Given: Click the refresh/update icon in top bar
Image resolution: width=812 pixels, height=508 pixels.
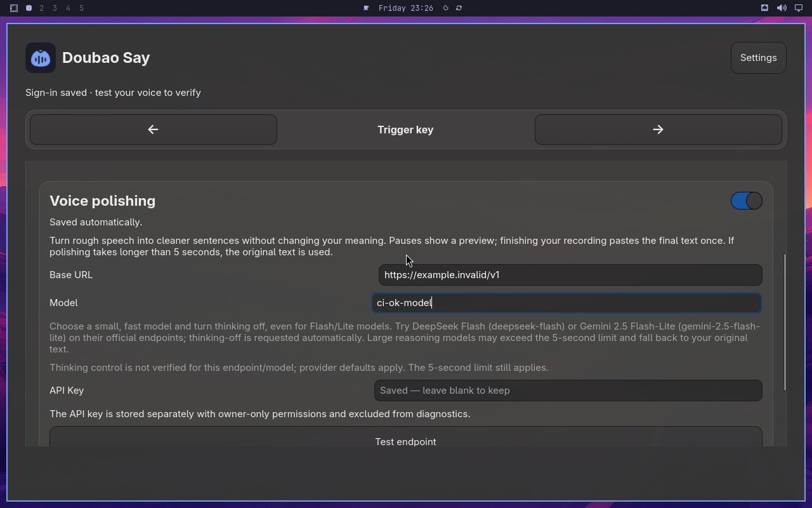Looking at the screenshot, I should click(x=459, y=8).
